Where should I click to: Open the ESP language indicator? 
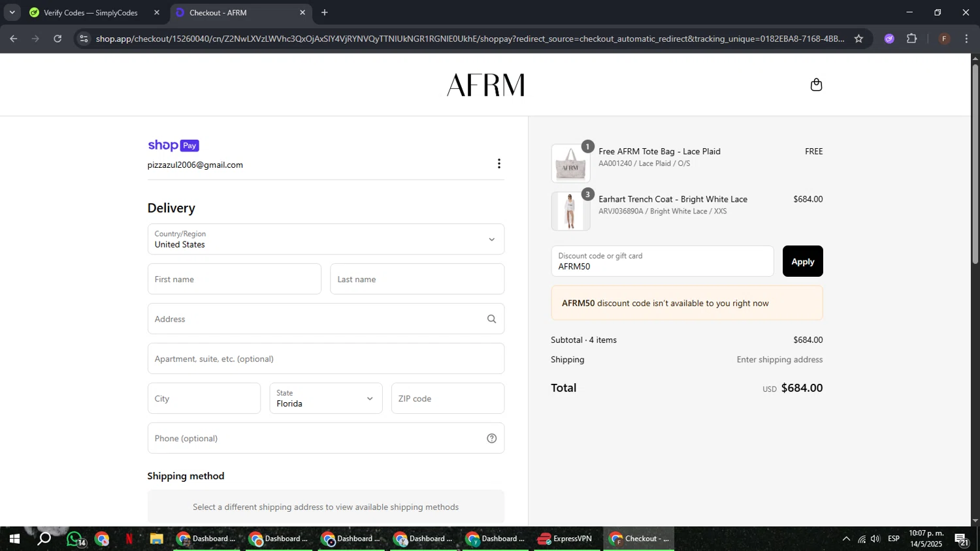click(x=894, y=539)
